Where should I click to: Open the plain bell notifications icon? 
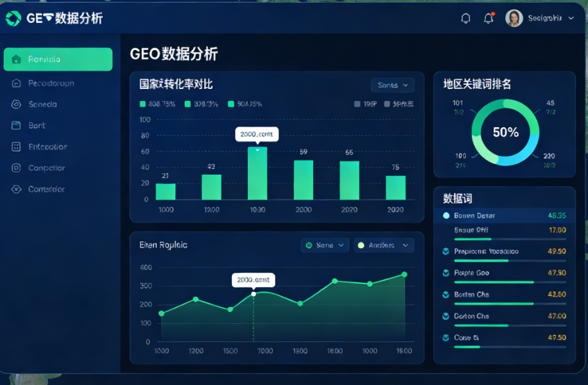465,18
